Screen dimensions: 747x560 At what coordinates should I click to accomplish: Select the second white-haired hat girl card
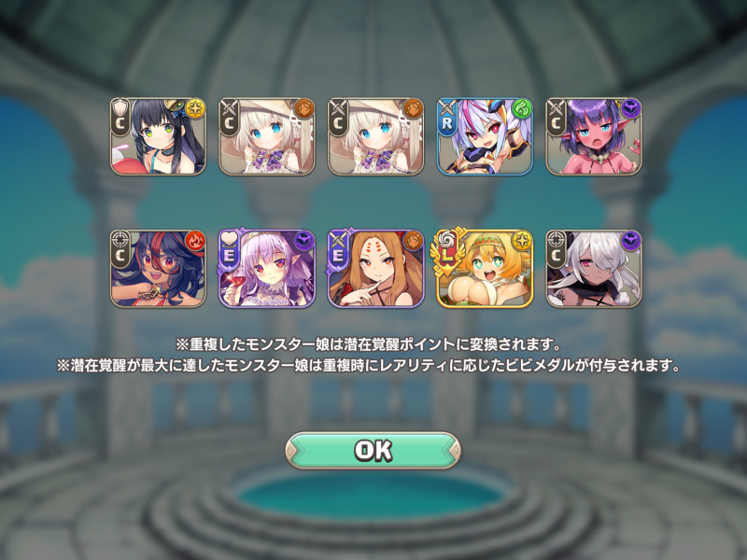(x=375, y=136)
